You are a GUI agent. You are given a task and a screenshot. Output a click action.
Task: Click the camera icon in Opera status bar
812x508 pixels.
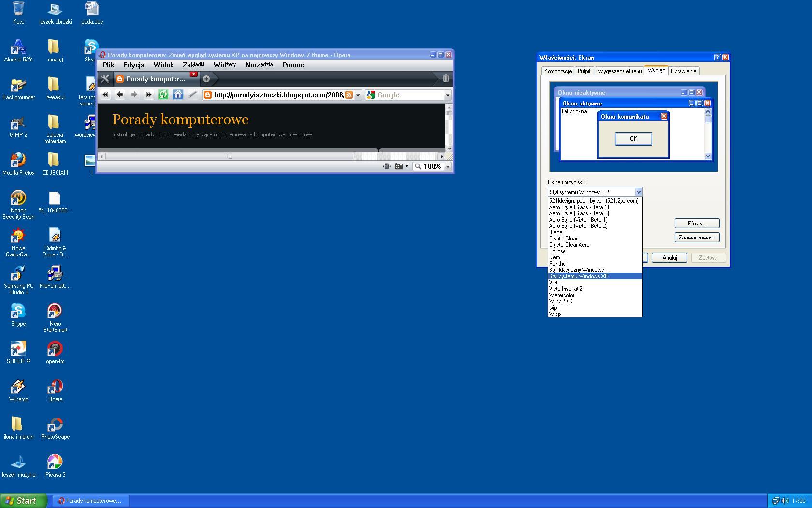(398, 166)
